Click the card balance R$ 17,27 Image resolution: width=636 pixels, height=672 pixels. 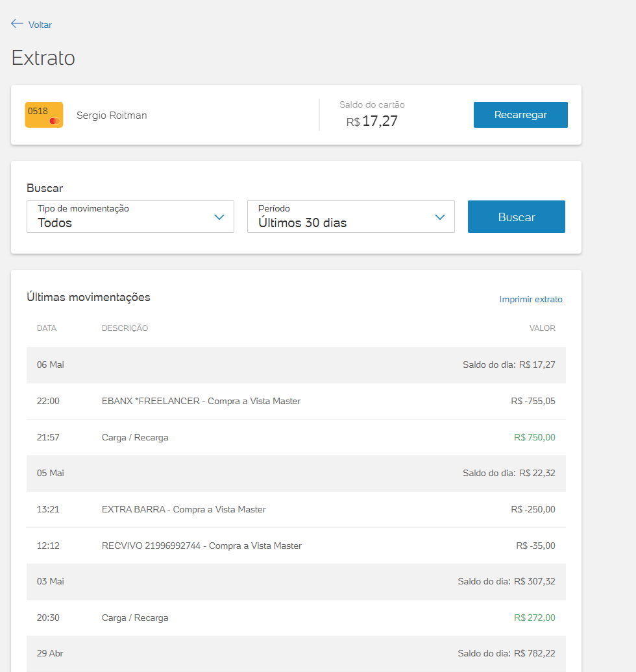373,121
